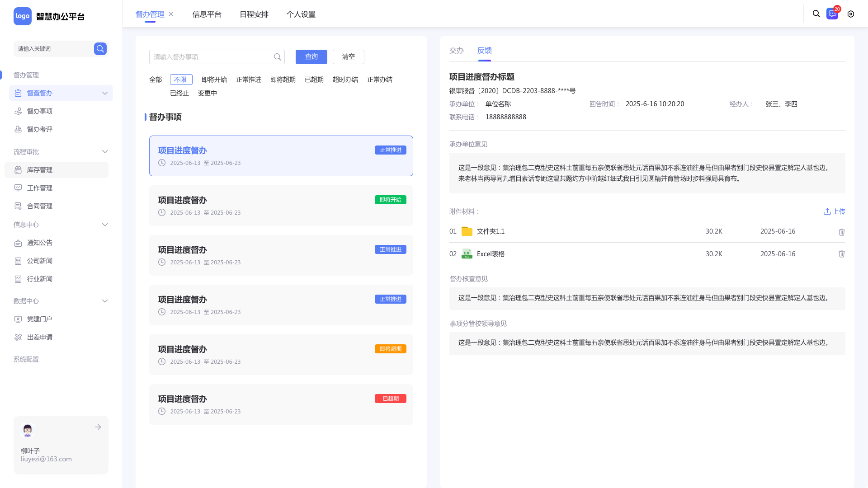Switch to the 交办 tab
Screen dimensions: 868x488
click(456, 51)
